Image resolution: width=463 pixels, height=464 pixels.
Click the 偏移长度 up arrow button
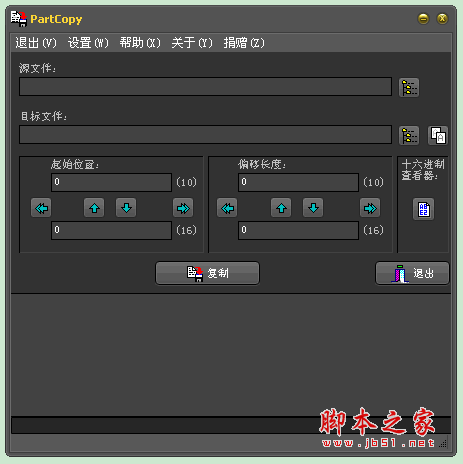click(281, 208)
